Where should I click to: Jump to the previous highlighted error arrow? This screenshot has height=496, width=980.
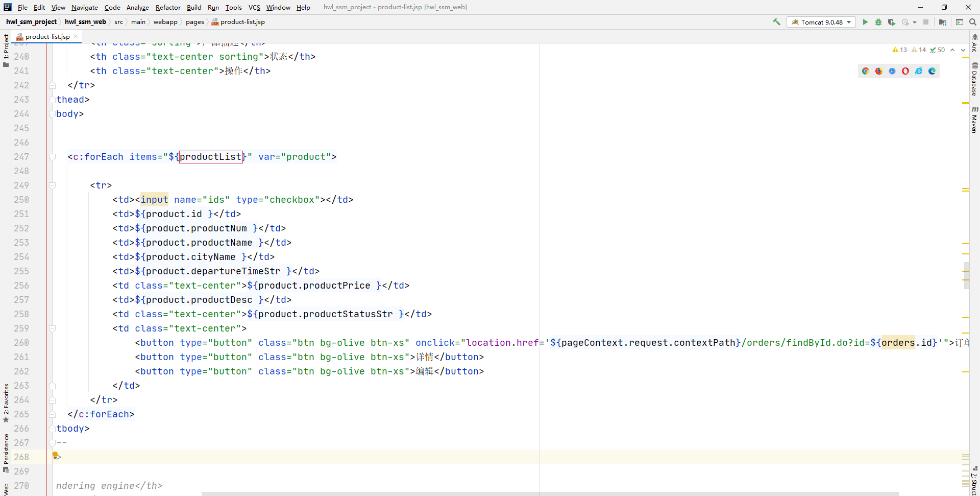coord(952,50)
